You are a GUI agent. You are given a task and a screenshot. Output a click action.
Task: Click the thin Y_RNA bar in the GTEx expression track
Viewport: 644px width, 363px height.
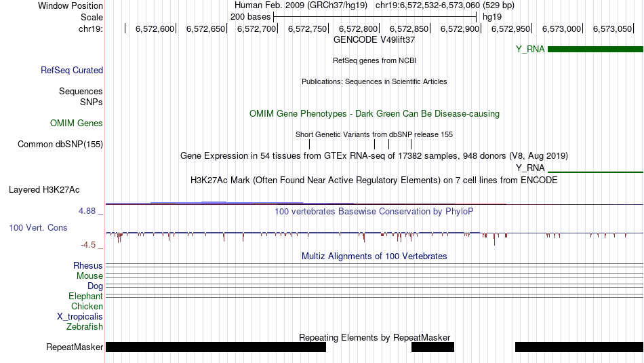(596, 172)
